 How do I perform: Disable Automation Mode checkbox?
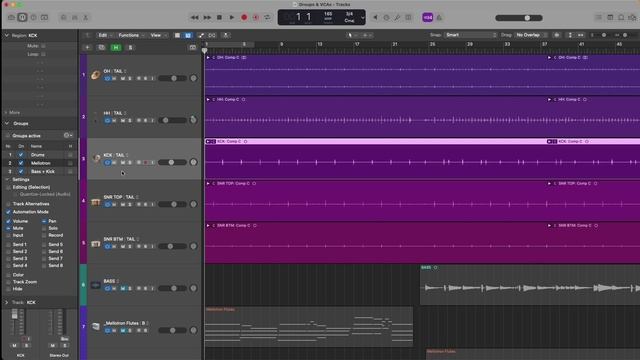pyautogui.click(x=8, y=212)
